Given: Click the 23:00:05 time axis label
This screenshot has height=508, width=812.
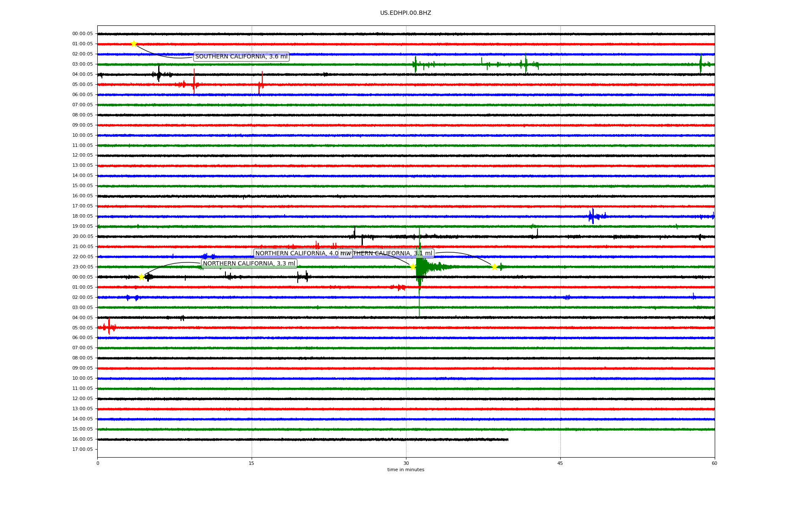Looking at the screenshot, I should pos(82,267).
